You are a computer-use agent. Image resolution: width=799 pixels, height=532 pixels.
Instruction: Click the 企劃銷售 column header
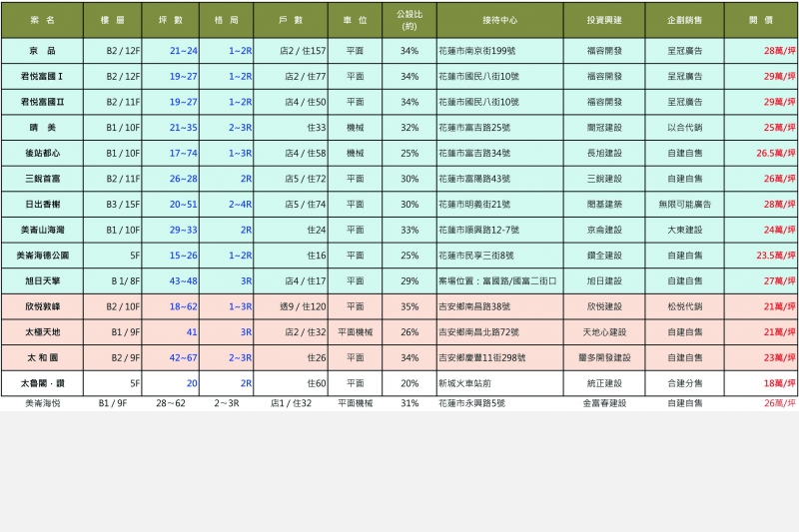click(x=684, y=20)
